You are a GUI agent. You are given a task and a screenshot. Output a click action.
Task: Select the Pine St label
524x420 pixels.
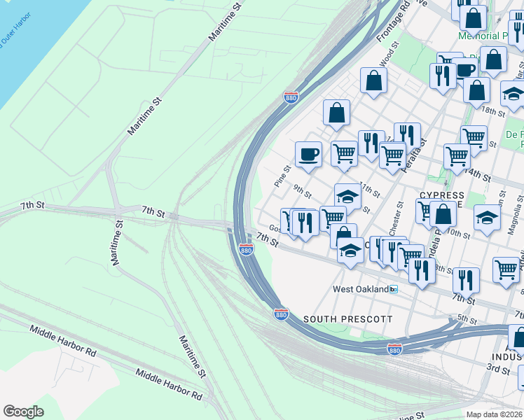pyautogui.click(x=282, y=176)
